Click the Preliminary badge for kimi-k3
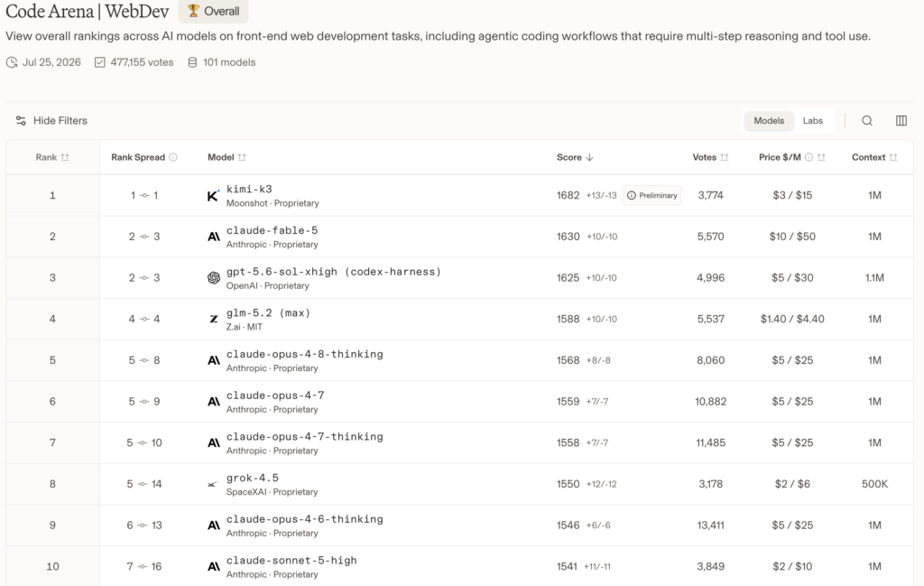Image resolution: width=924 pixels, height=586 pixels. coord(651,196)
